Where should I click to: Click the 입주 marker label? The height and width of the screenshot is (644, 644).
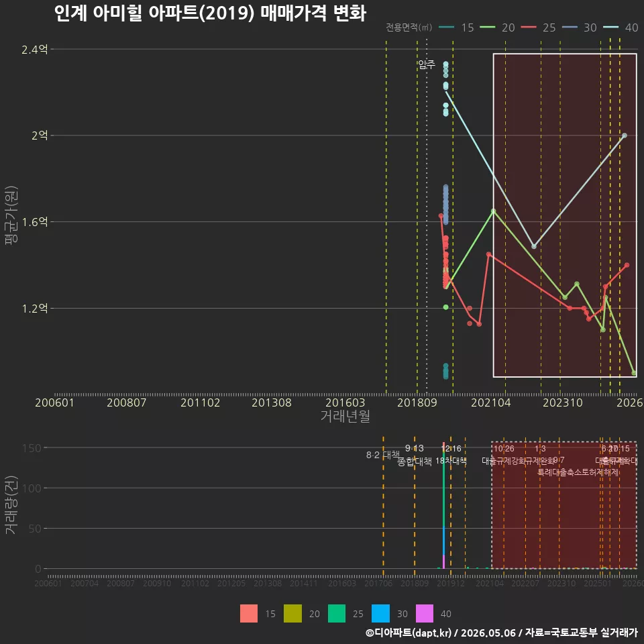[427, 64]
